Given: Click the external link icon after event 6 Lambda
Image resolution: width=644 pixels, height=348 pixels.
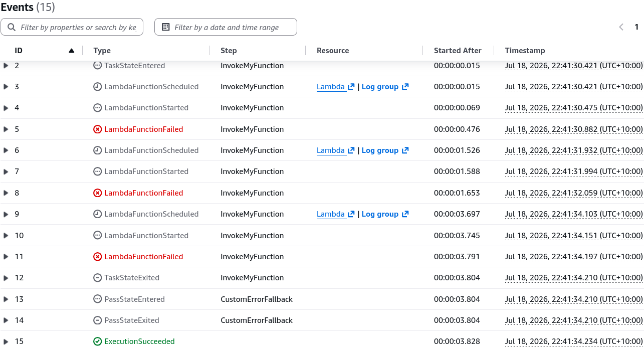Looking at the screenshot, I should 351,150.
